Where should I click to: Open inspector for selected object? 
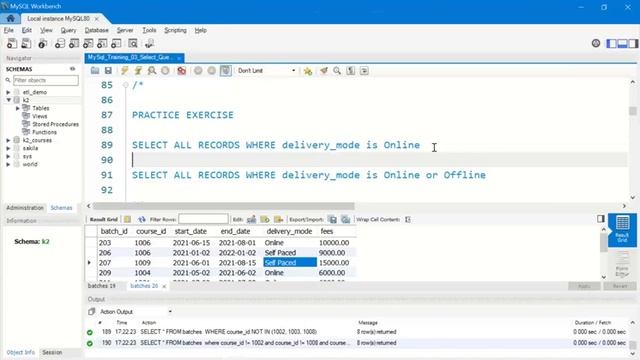[42, 43]
